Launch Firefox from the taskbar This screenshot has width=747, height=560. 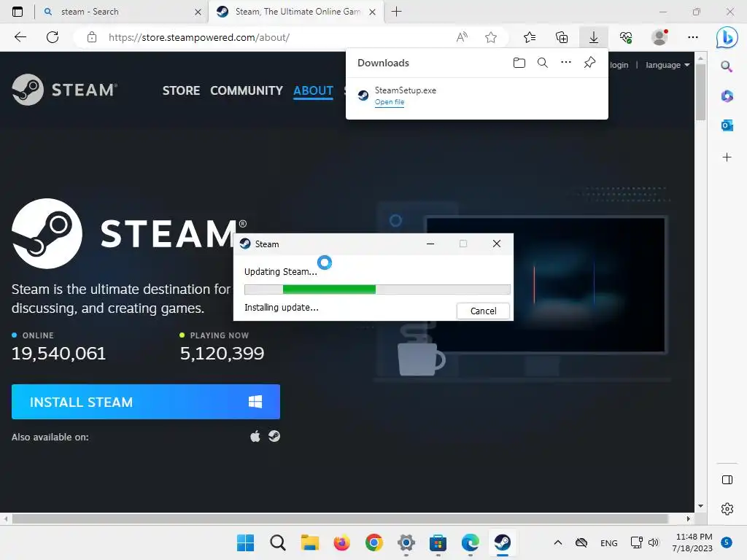(341, 542)
